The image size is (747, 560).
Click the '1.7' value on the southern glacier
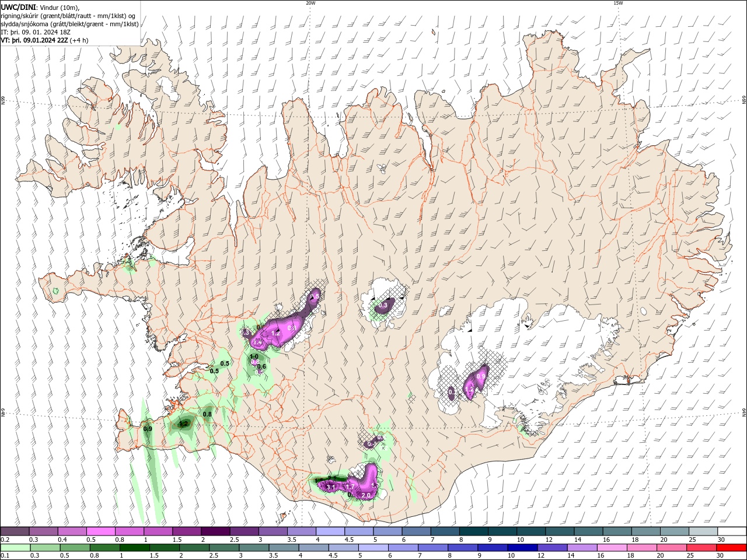pos(350,486)
